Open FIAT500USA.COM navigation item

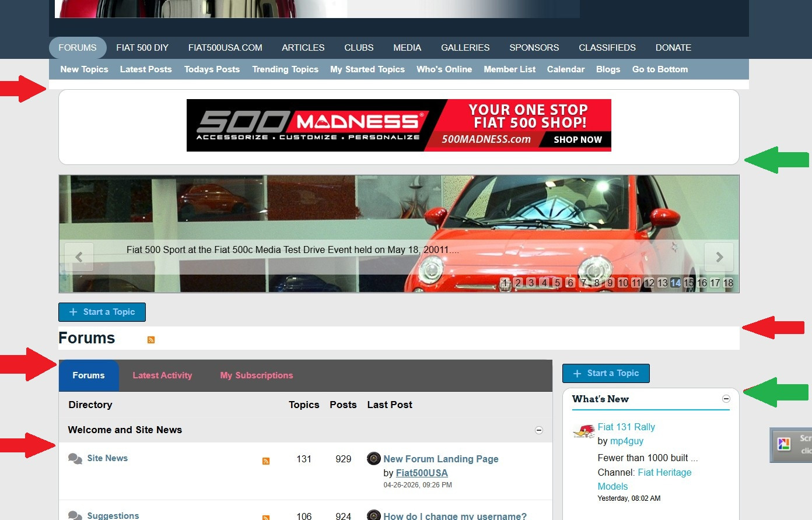point(225,48)
